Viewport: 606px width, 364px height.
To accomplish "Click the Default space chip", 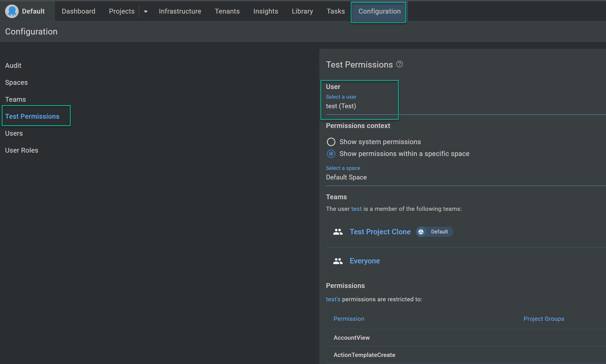I will (434, 232).
